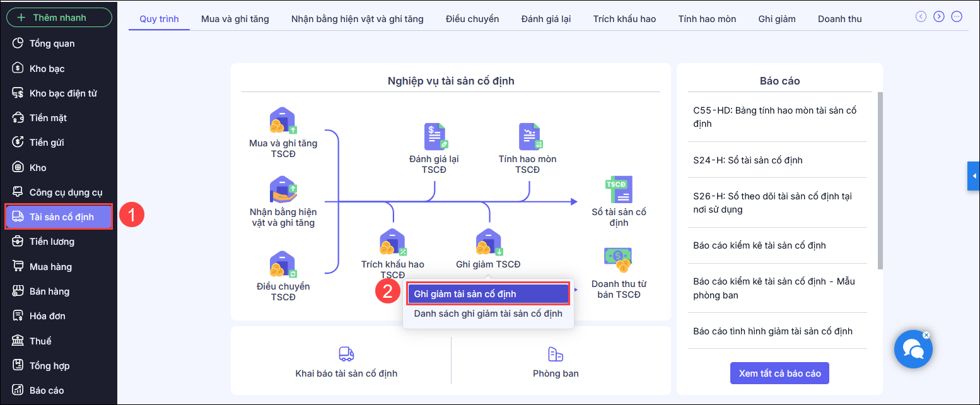
Task: Click the Trích khấu hao TSCĐ icon
Action: (393, 242)
